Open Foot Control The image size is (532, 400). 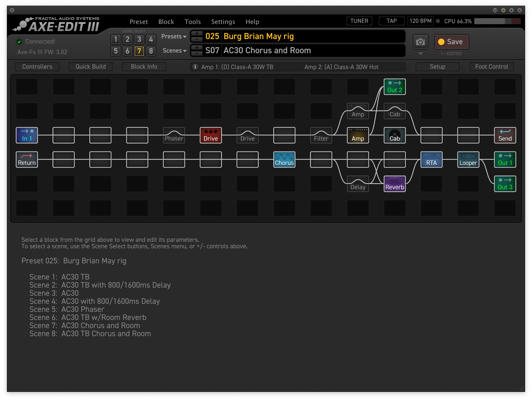pos(492,67)
